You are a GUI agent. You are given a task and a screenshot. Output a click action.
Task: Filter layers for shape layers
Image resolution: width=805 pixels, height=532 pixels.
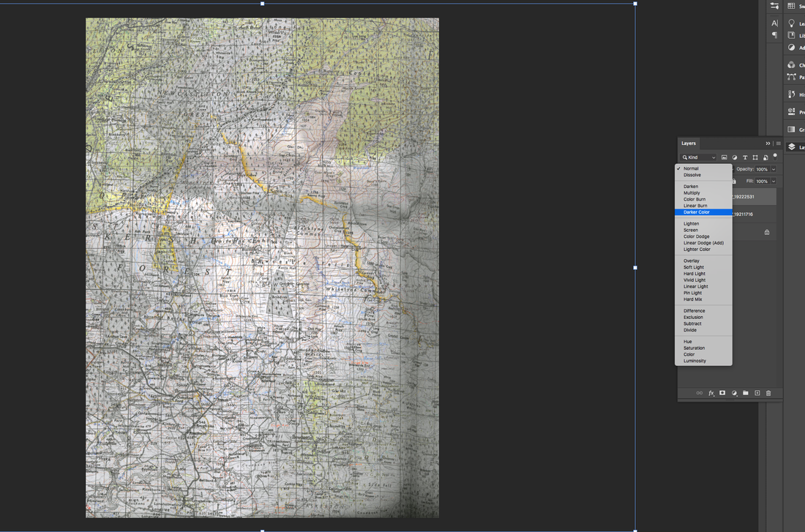coord(755,157)
